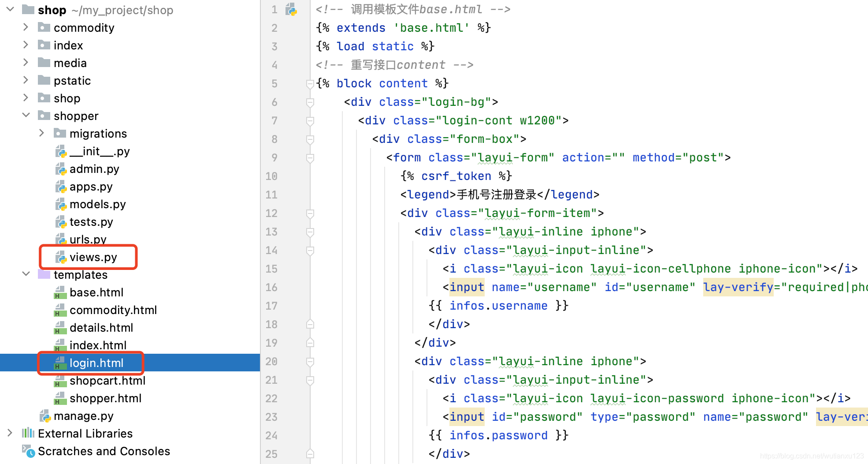
Task: Click layui-icon-cellphone class on line 15
Action: pyautogui.click(x=660, y=269)
